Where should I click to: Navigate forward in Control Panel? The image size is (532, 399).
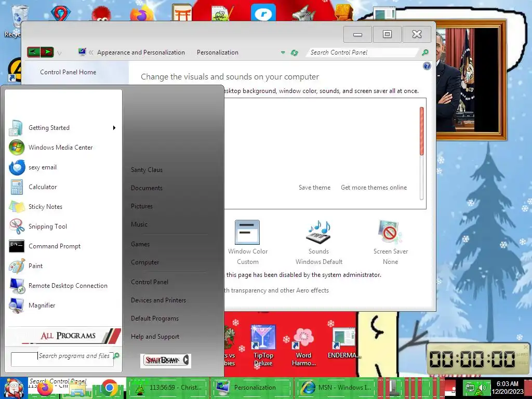click(x=47, y=52)
